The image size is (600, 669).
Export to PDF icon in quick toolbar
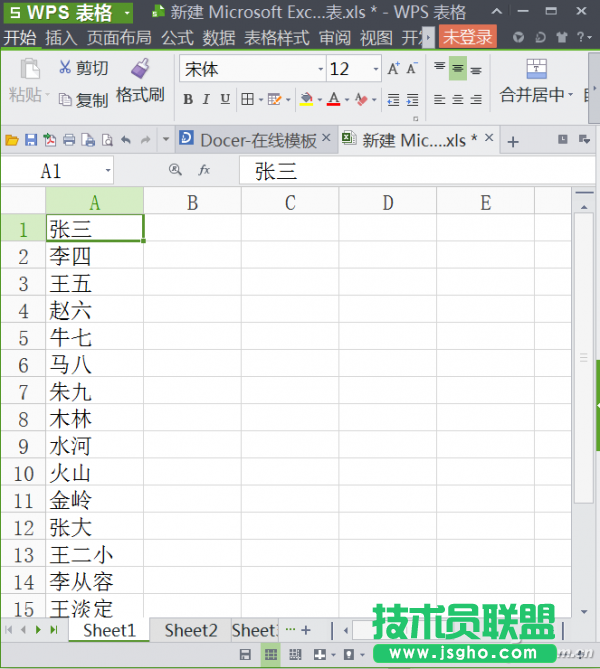50,140
